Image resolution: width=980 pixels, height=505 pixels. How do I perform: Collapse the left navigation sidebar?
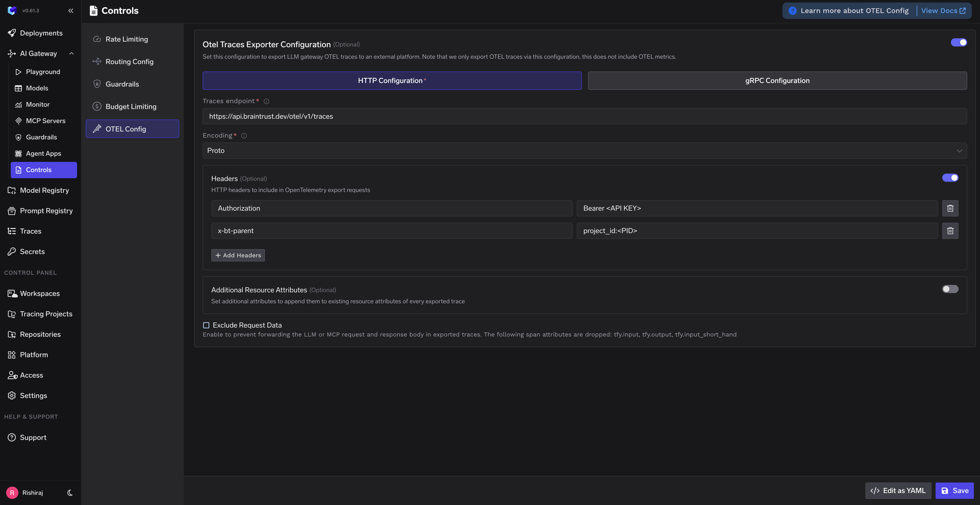coord(70,10)
